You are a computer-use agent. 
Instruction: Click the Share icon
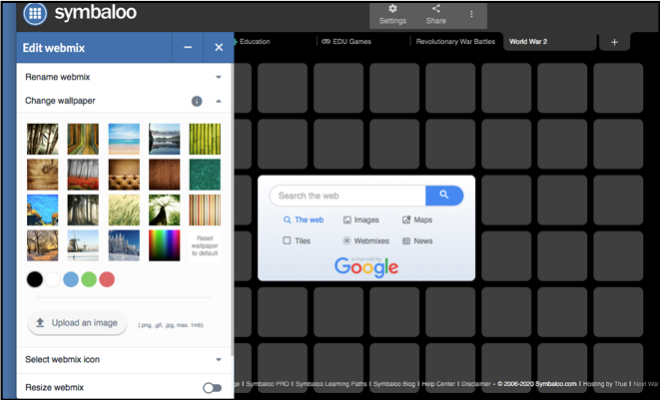[436, 14]
